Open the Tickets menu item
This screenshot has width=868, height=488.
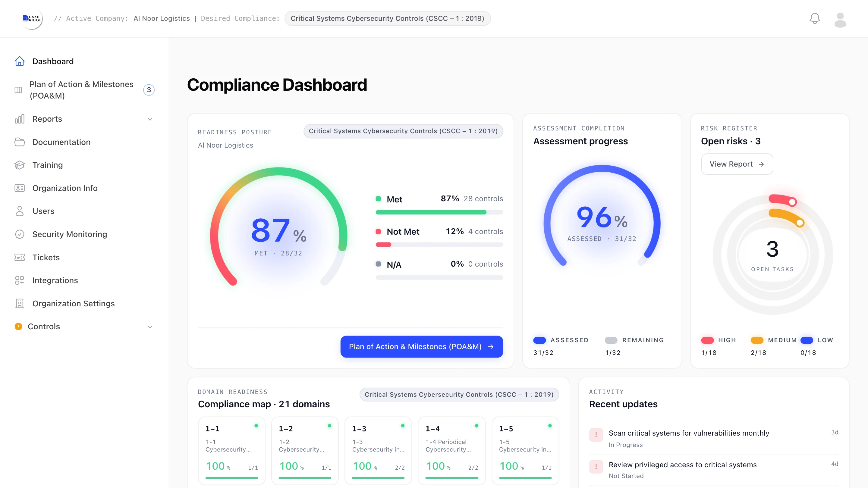point(84,257)
